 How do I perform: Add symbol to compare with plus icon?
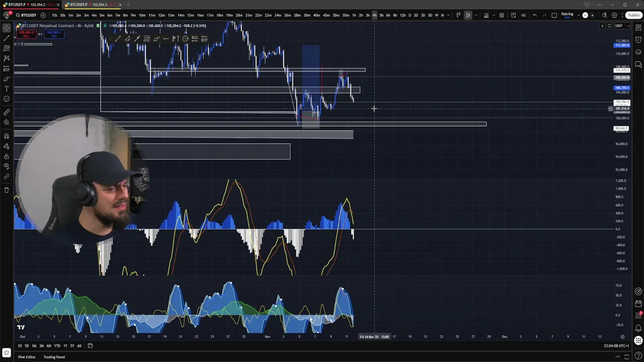[x=43, y=15]
